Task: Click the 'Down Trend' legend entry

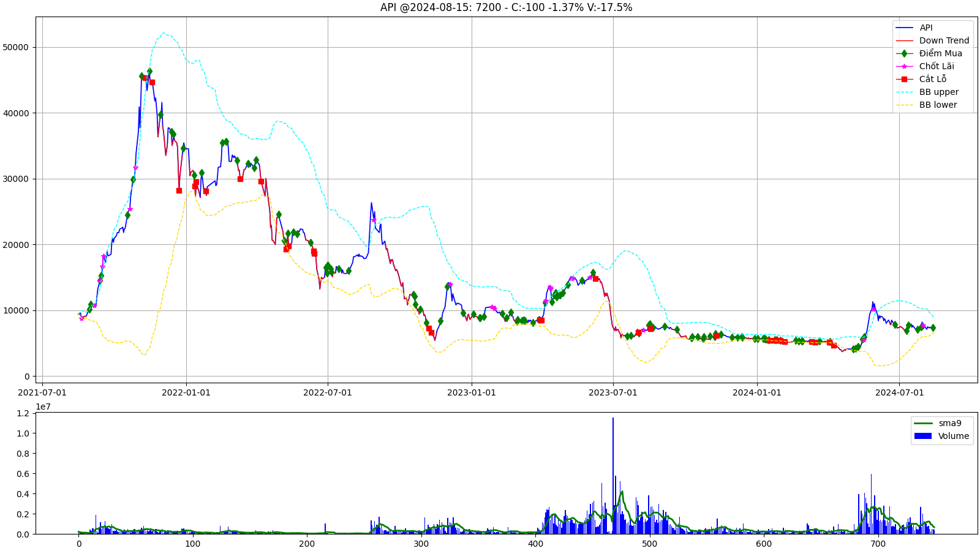Action: click(944, 40)
